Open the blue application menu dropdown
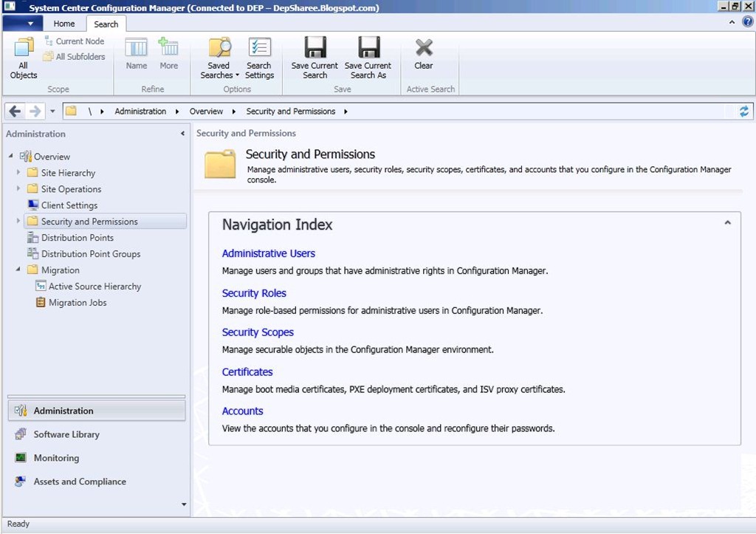The height and width of the screenshot is (534, 756). (x=22, y=23)
